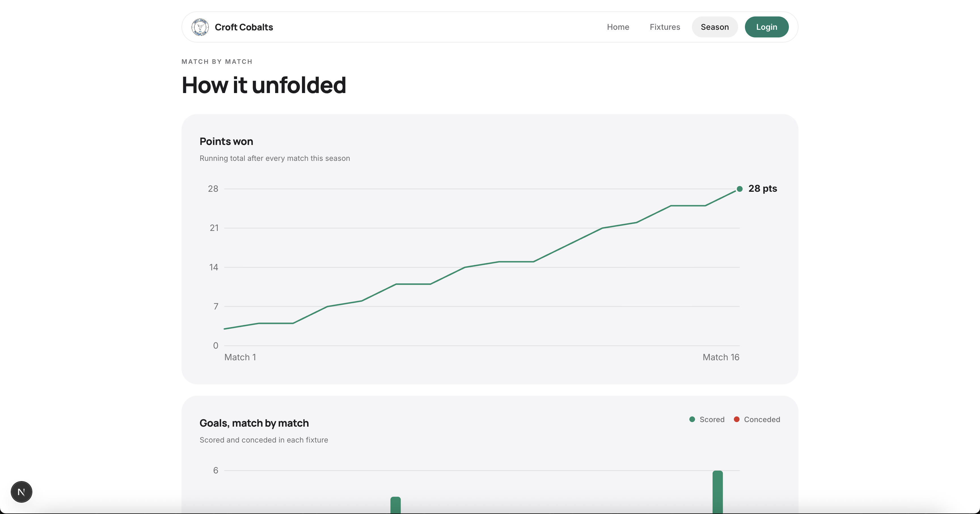Select the Season nav tab
This screenshot has width=980, height=514.
[x=715, y=27]
